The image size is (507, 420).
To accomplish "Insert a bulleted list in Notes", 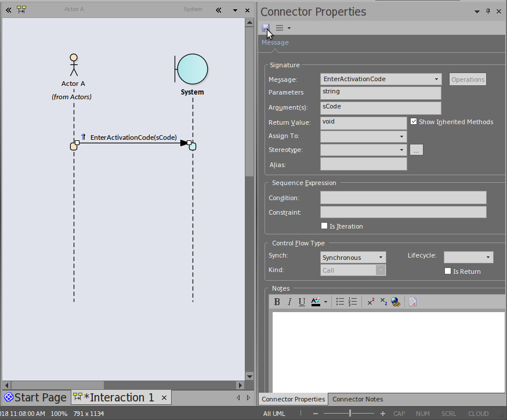I will [340, 302].
